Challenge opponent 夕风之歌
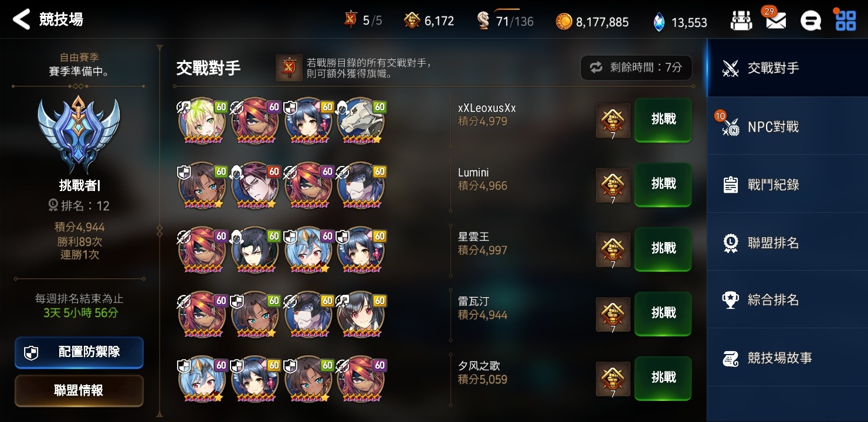 [x=663, y=378]
